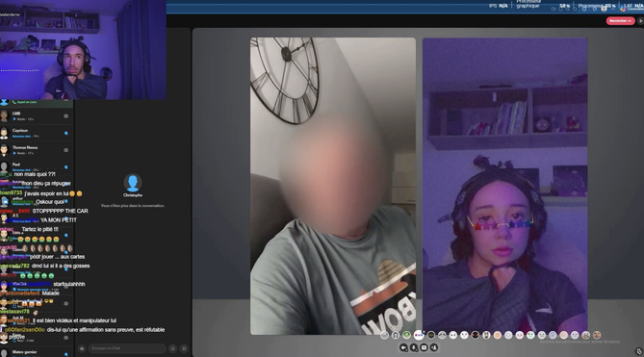The height and width of the screenshot is (357, 644).
Task: Toggle the camera in call controls
Action: [403, 347]
